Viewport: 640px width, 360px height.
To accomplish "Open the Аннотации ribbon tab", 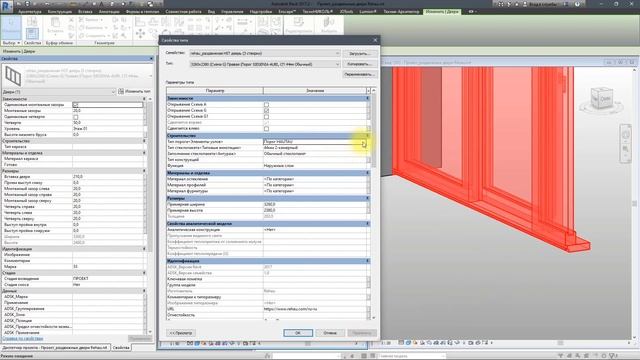I will [109, 11].
